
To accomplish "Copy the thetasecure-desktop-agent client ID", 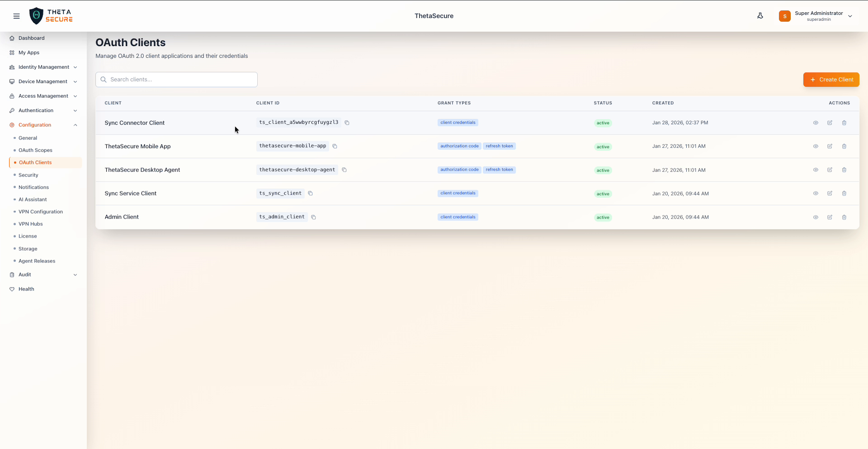I will click(344, 169).
